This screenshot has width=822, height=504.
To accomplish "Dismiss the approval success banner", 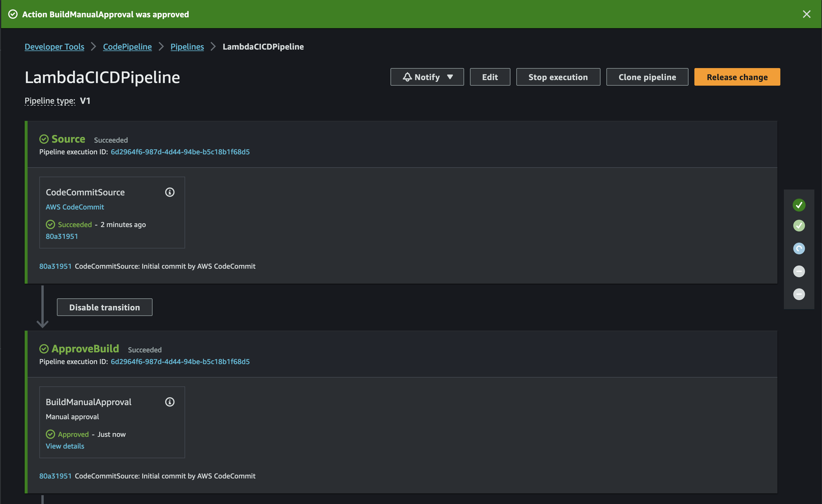I will click(x=806, y=14).
